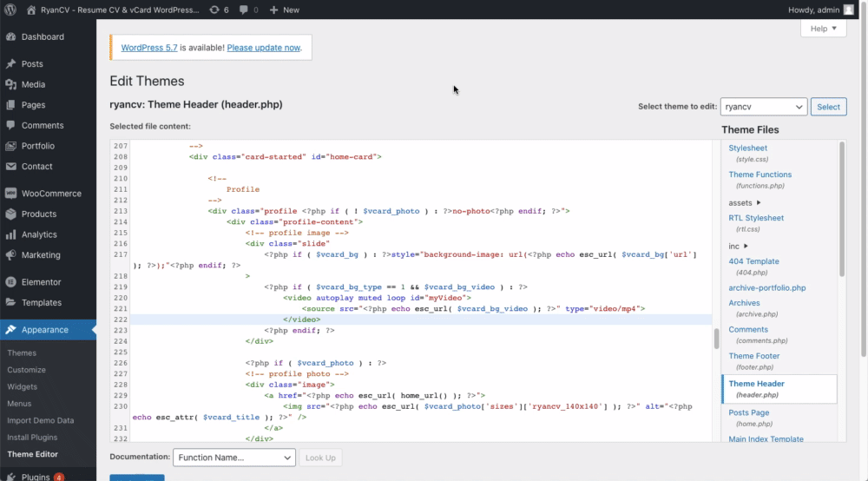Open the theme selection dropdown showing ryancv
The image size is (868, 481).
tap(763, 106)
